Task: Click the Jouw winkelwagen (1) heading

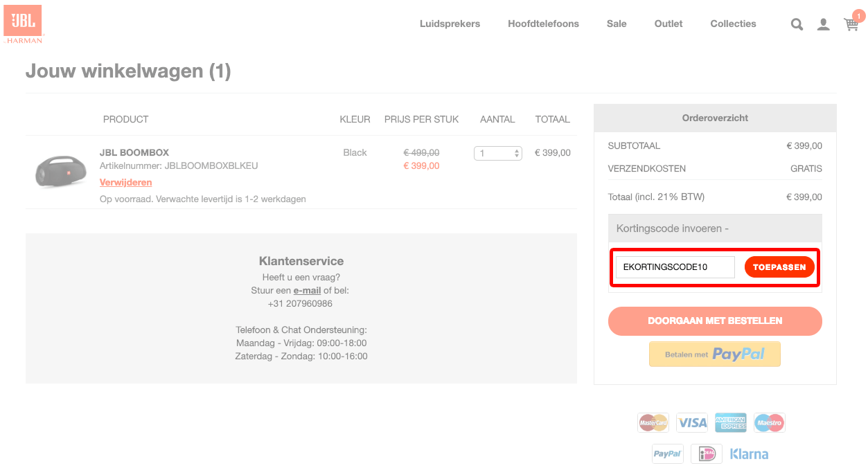Action: pyautogui.click(x=128, y=71)
